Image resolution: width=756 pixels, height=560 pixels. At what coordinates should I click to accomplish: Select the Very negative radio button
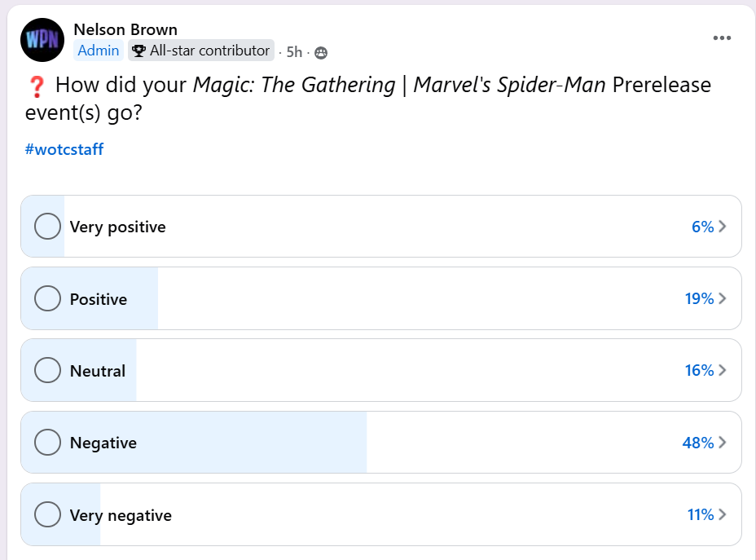[48, 515]
